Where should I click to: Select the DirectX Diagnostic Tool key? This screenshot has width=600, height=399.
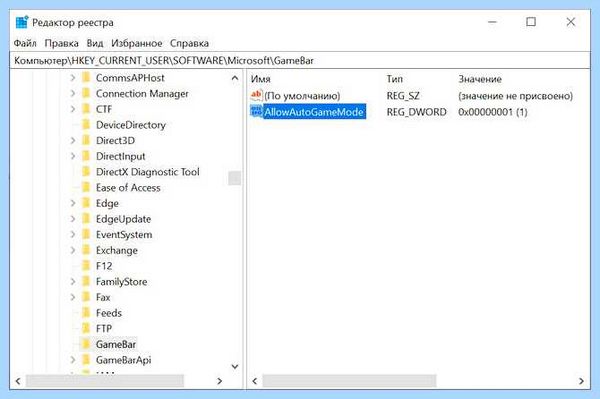tap(148, 172)
